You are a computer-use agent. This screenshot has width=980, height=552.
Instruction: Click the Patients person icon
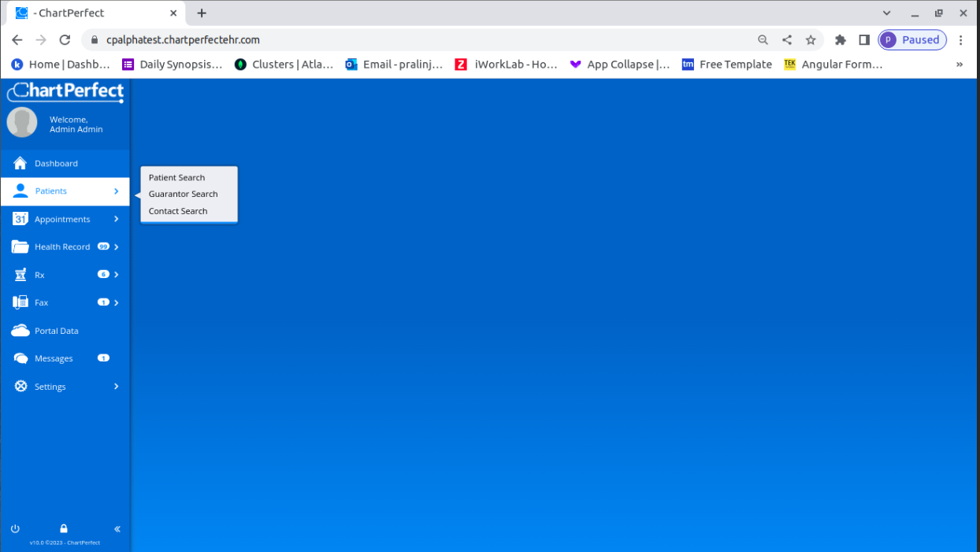(20, 191)
